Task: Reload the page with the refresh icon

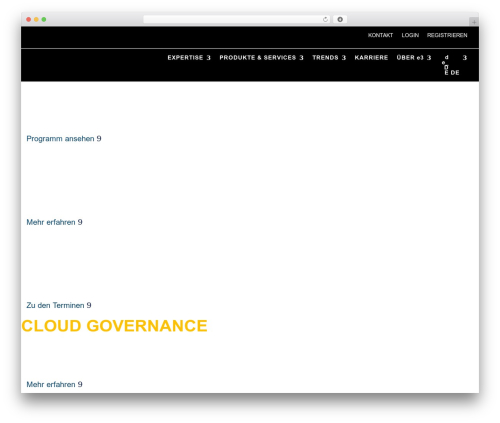Action: [325, 19]
